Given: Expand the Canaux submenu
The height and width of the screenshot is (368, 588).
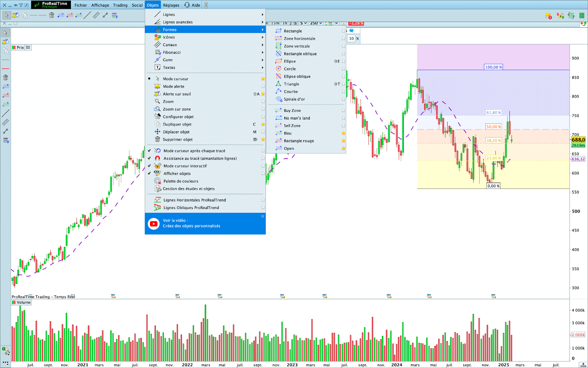Looking at the screenshot, I should pyautogui.click(x=170, y=45).
